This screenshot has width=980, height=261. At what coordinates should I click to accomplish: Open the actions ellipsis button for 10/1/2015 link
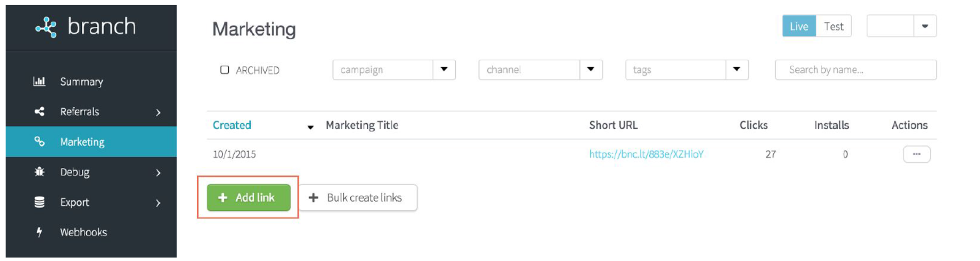point(917,154)
